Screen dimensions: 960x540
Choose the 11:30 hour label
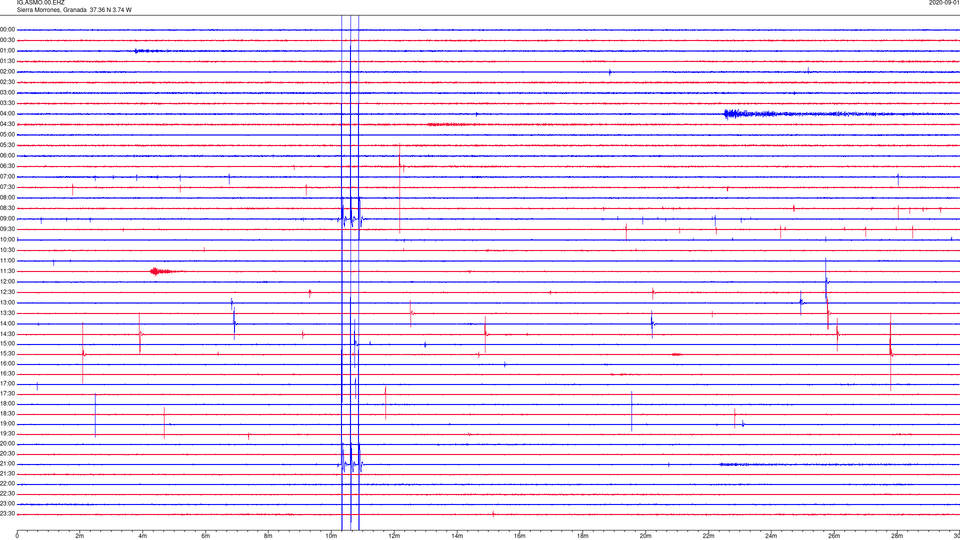(x=7, y=271)
